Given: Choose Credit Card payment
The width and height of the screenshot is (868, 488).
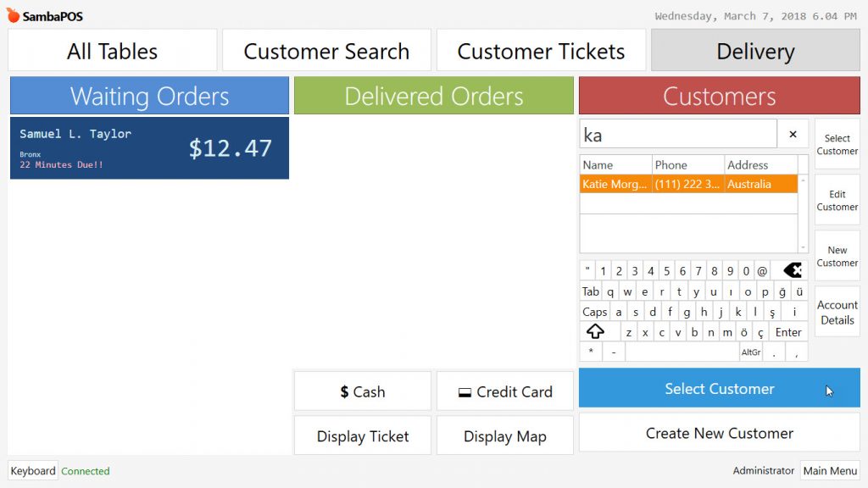Looking at the screenshot, I should tap(505, 391).
